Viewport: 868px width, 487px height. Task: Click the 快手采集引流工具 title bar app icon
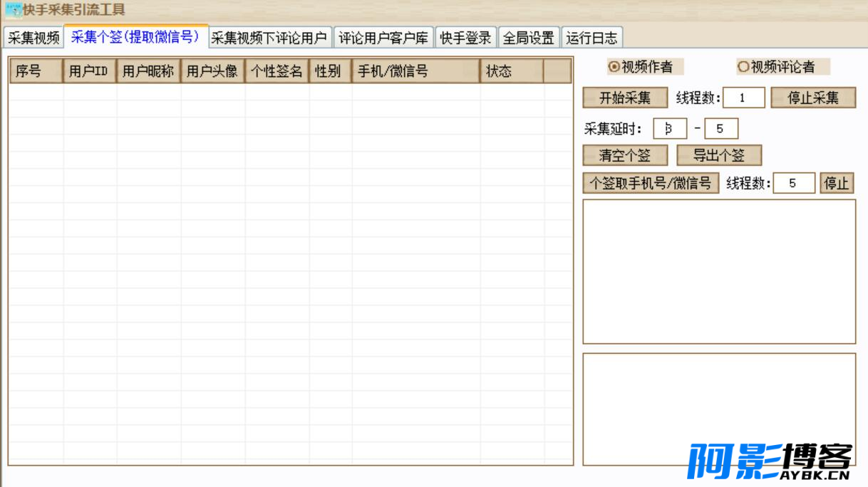14,10
